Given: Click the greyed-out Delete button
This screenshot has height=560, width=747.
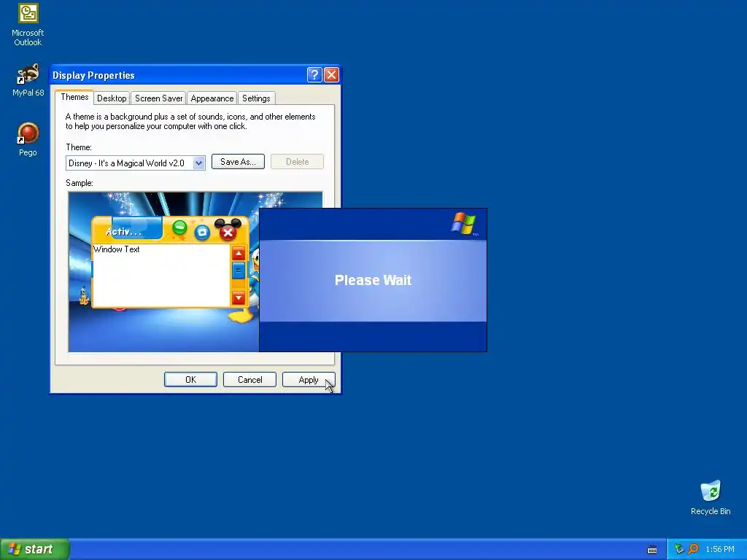Looking at the screenshot, I should click(297, 162).
